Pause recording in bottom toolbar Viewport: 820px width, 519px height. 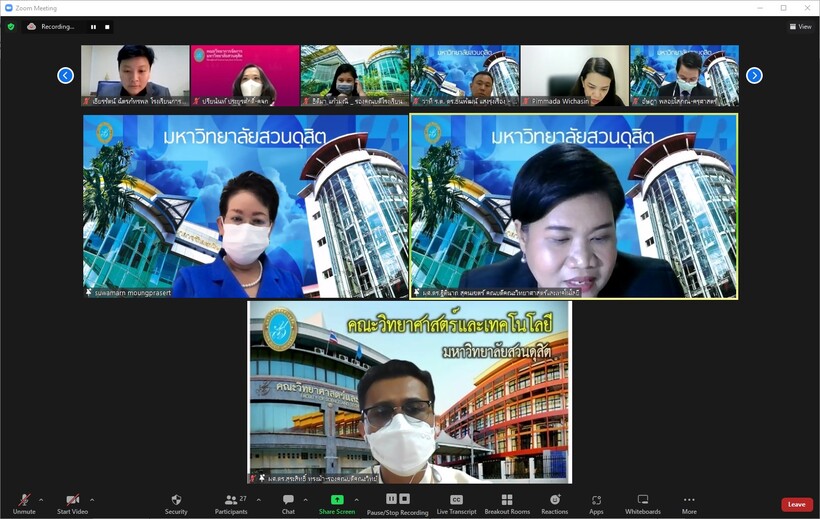tap(391, 499)
